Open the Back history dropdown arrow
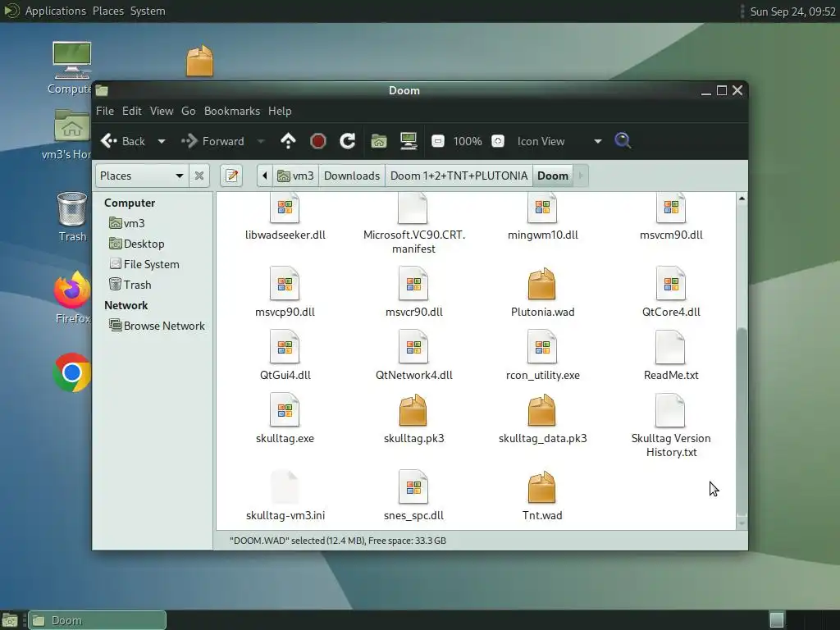The height and width of the screenshot is (630, 840). (x=162, y=141)
